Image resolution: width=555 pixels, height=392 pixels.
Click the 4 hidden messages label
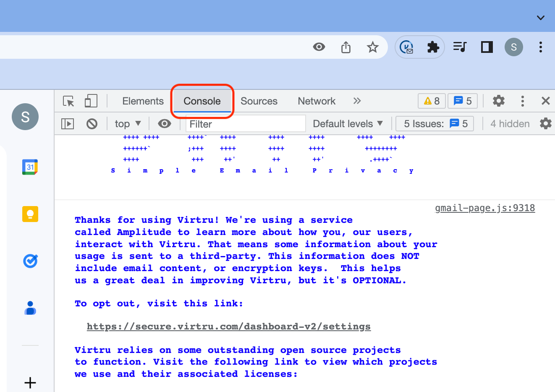click(x=510, y=124)
